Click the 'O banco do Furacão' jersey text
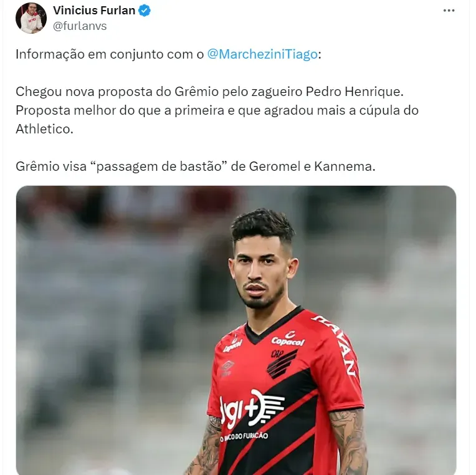 point(244,437)
